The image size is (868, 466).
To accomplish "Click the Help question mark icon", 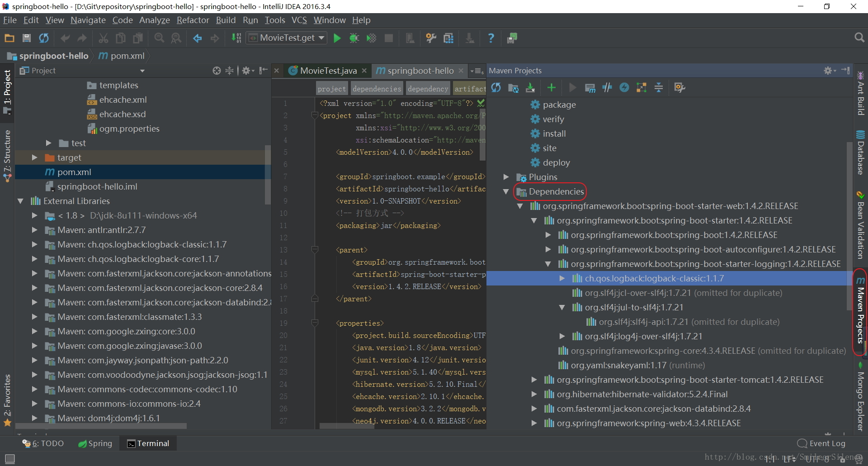I will tap(491, 38).
